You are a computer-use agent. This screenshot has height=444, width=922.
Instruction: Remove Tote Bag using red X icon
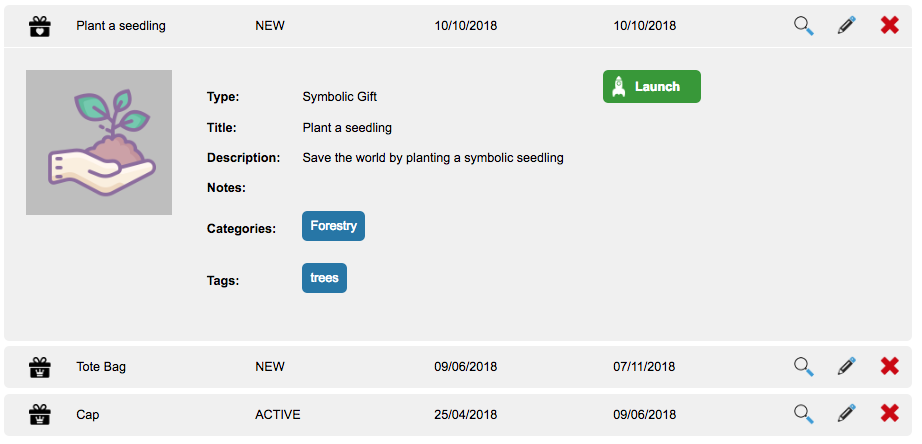click(890, 367)
